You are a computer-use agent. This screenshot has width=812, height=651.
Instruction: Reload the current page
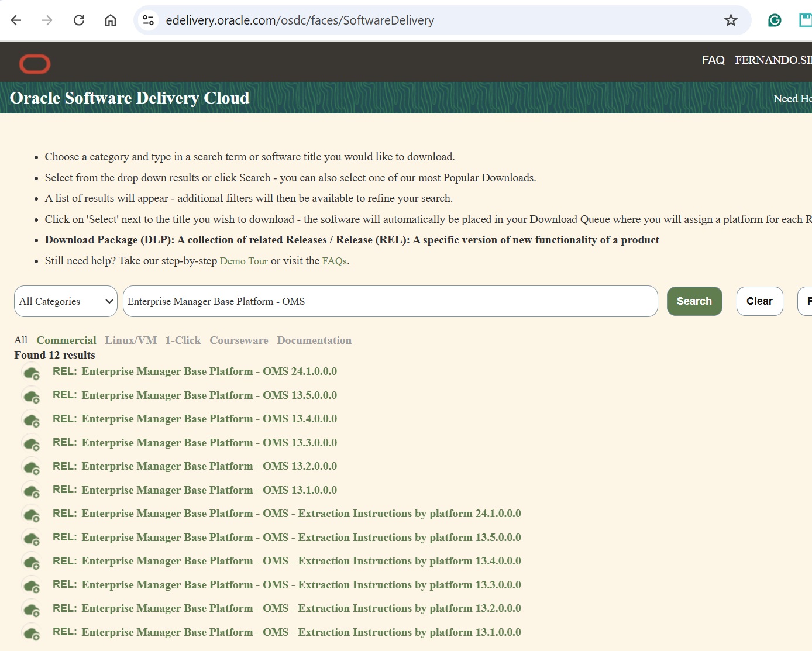79,20
